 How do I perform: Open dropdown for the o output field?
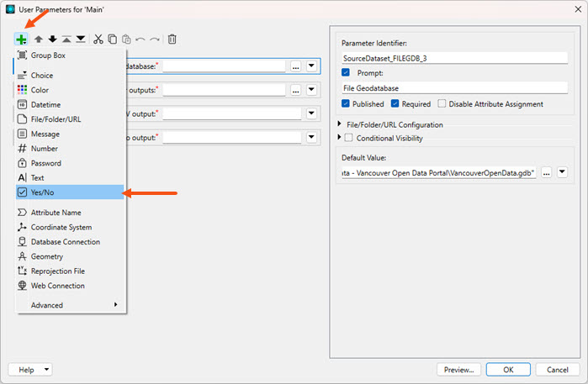(x=311, y=138)
